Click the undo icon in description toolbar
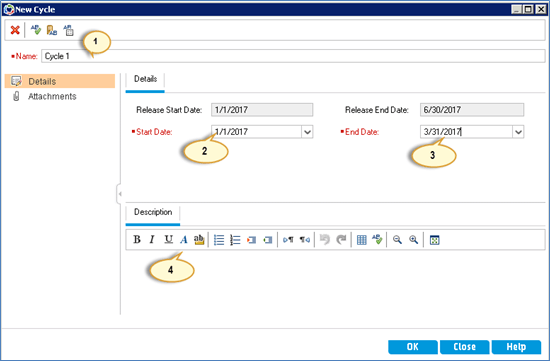Viewport: 550px width, 361px height. pyautogui.click(x=325, y=240)
